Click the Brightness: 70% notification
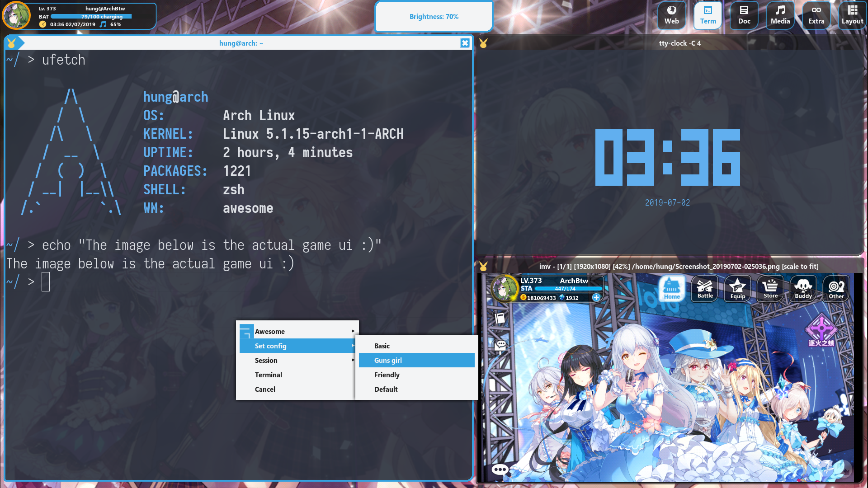This screenshot has width=868, height=488. pyautogui.click(x=434, y=16)
